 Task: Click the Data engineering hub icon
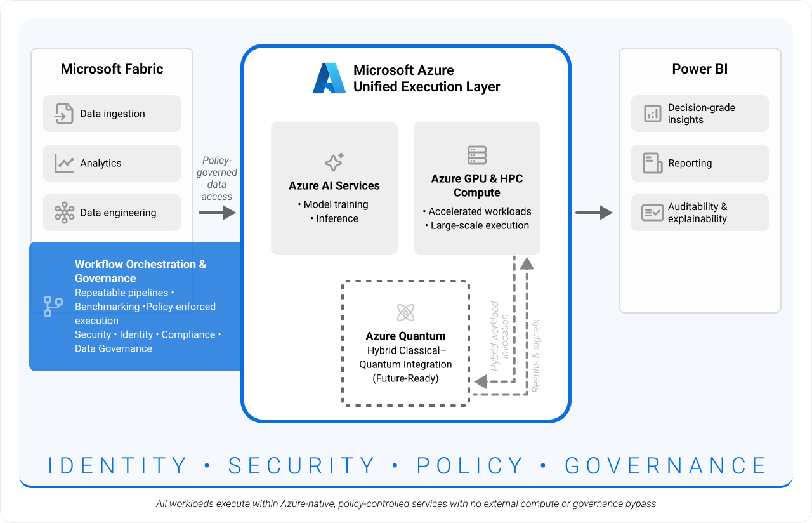point(64,213)
